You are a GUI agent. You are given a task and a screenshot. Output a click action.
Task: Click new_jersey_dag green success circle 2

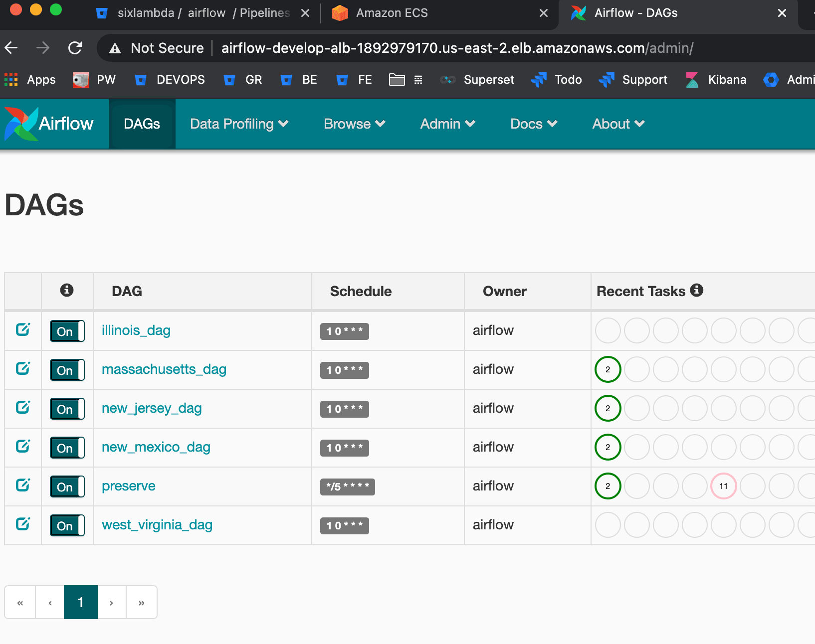(608, 408)
